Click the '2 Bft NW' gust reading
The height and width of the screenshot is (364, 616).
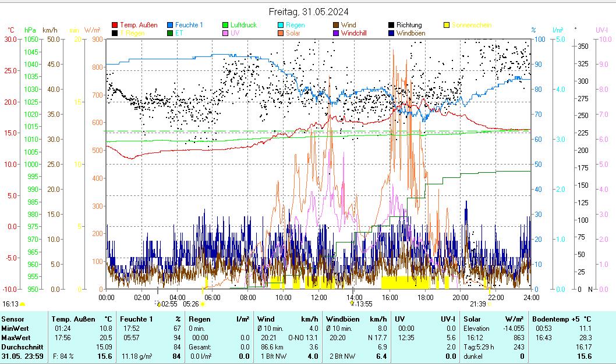[342, 356]
